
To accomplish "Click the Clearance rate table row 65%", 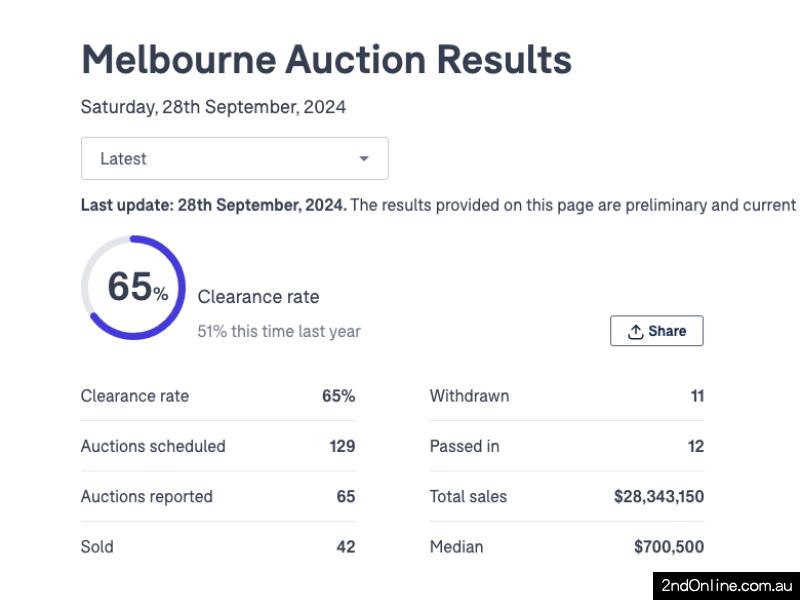I will click(x=218, y=396).
